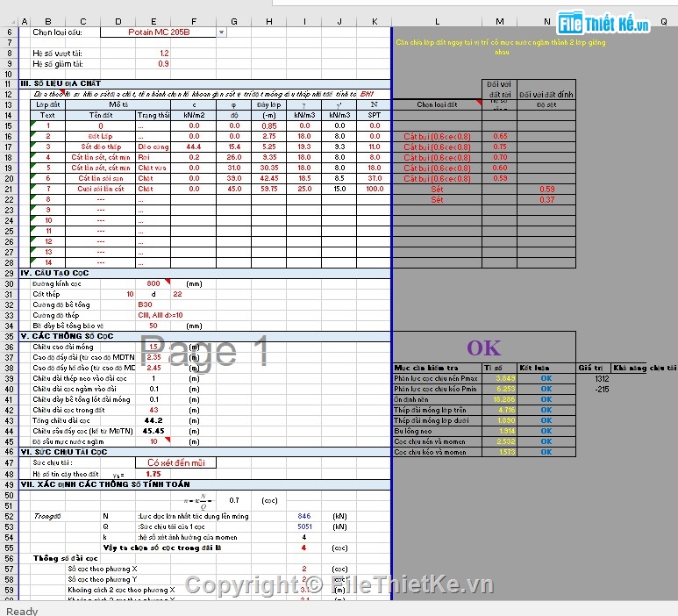The width and height of the screenshot is (678, 616).
Task: Click soil type cell in row 16
Action: point(437,136)
